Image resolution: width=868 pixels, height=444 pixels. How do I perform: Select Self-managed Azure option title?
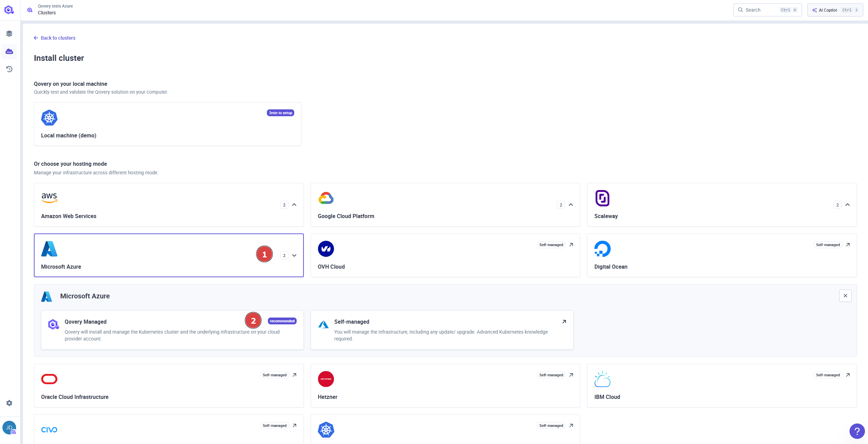[x=352, y=322]
